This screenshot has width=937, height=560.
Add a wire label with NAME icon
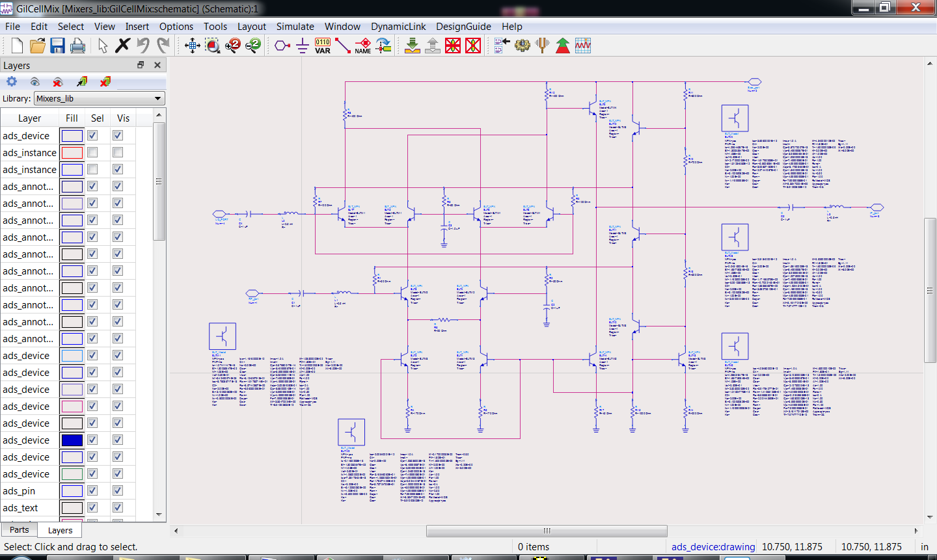click(363, 46)
